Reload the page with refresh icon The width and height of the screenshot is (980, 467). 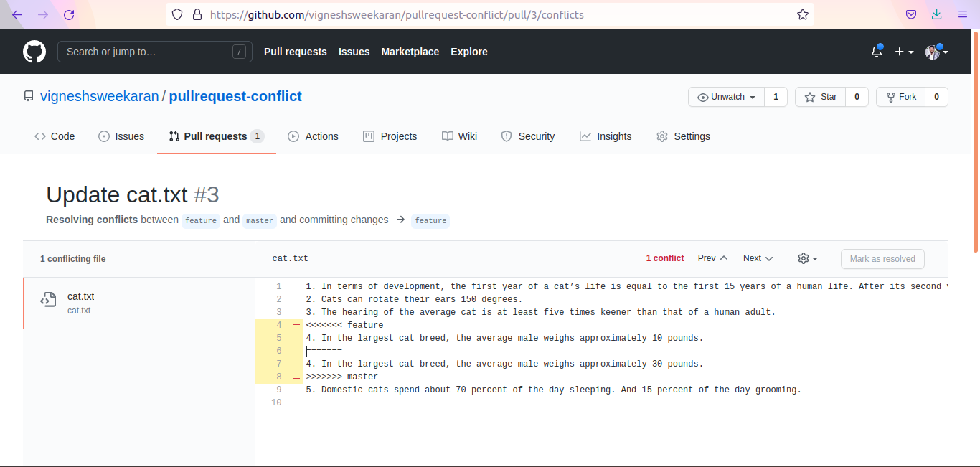point(69,14)
